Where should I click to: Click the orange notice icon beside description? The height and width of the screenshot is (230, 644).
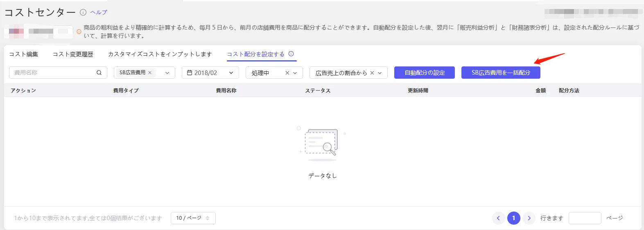point(79,32)
